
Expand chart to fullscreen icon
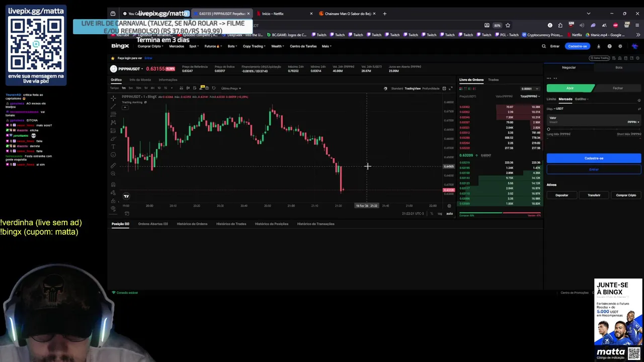click(450, 88)
